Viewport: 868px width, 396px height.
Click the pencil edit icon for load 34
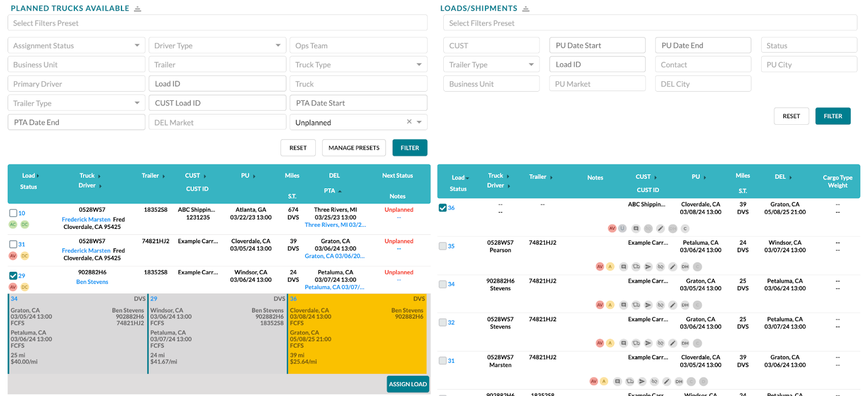673,305
